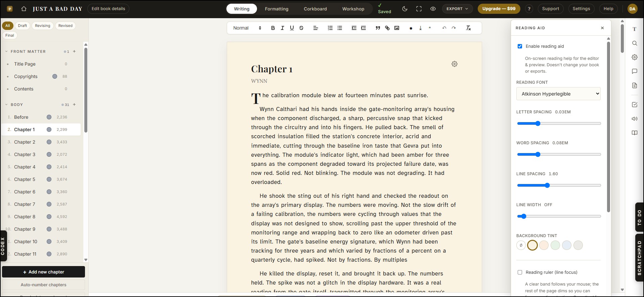Open the Export dropdown

coord(457,9)
